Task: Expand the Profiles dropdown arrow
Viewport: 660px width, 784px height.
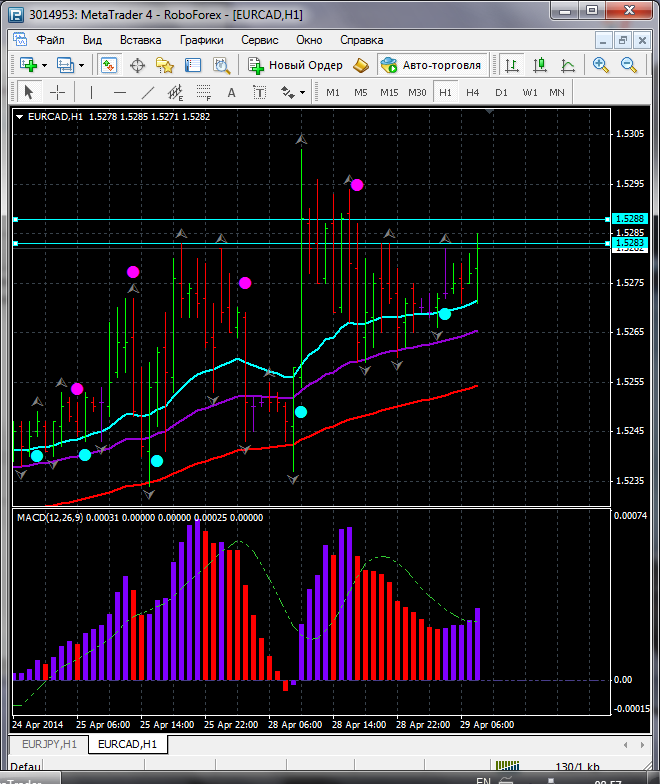Action: click(x=82, y=65)
